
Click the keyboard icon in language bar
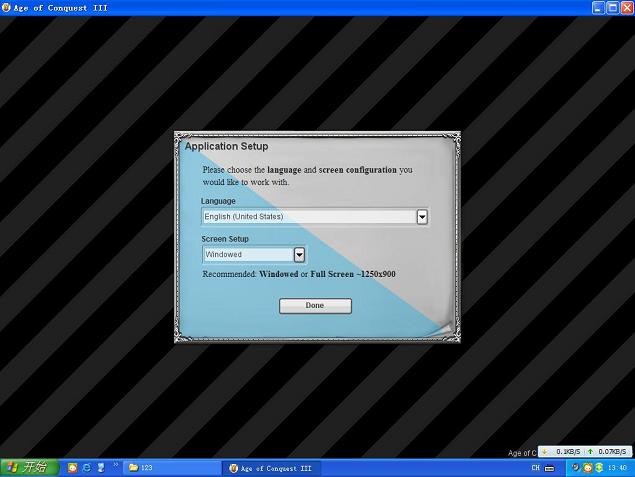coord(550,468)
